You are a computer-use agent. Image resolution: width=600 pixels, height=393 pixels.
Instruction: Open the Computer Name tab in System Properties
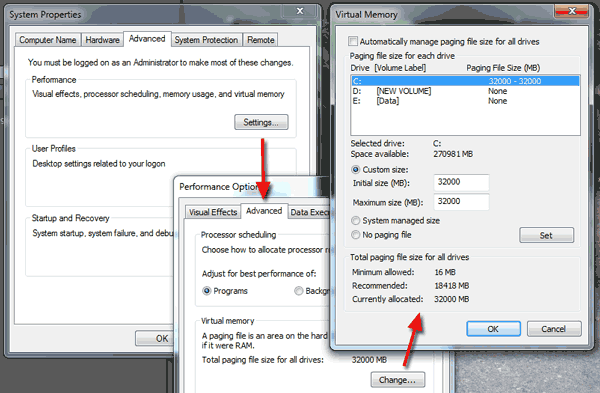[48, 40]
